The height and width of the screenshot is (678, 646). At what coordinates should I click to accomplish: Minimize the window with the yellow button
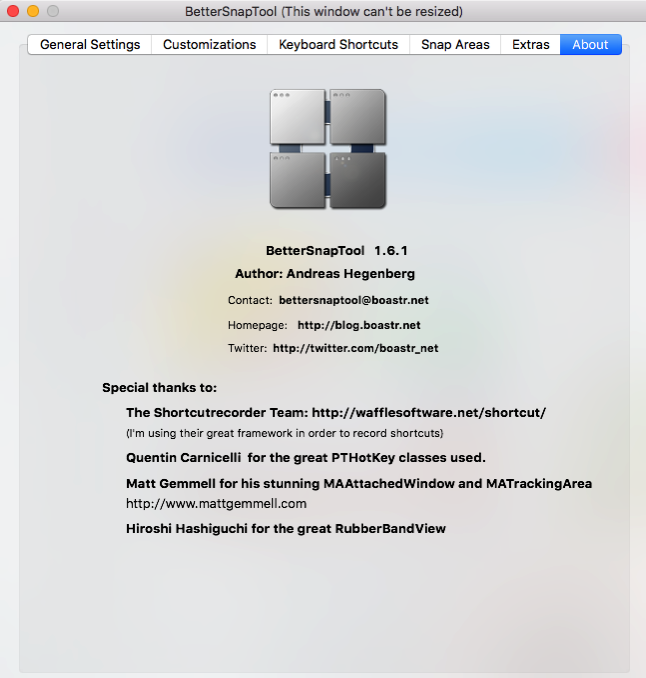click(x=33, y=11)
